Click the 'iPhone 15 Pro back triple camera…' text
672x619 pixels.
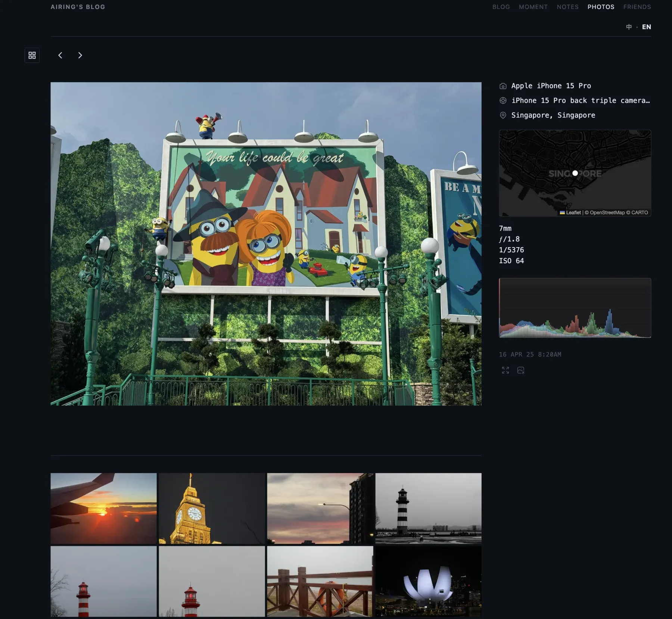(x=581, y=100)
